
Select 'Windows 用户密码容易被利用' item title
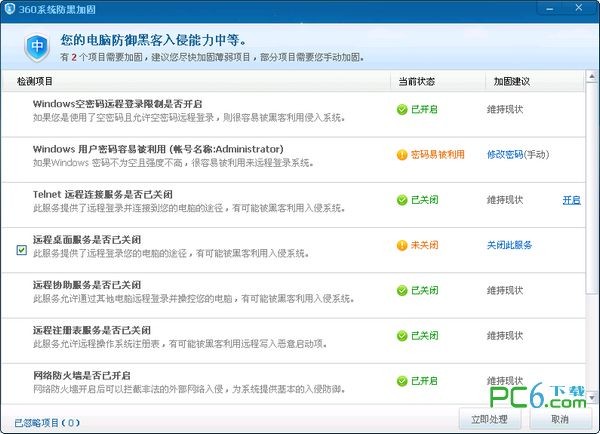pos(158,149)
